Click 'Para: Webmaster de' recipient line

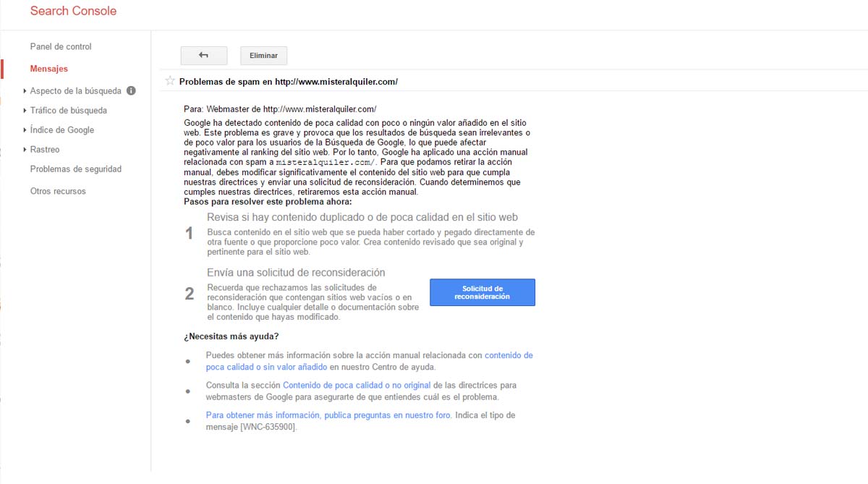tap(280, 109)
